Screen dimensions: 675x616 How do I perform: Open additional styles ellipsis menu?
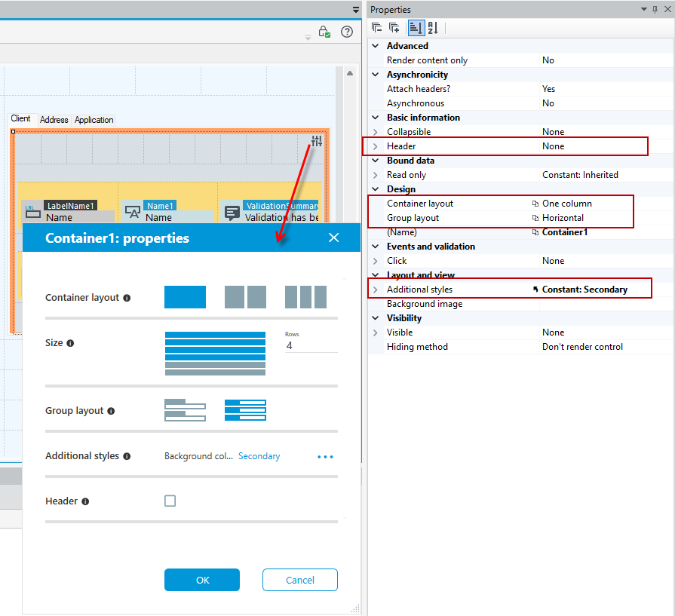click(326, 457)
